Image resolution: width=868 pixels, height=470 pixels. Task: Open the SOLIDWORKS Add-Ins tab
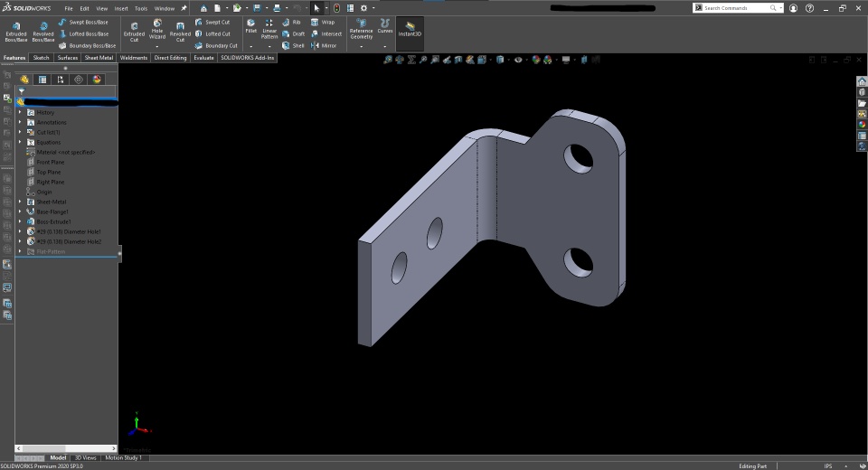point(248,58)
